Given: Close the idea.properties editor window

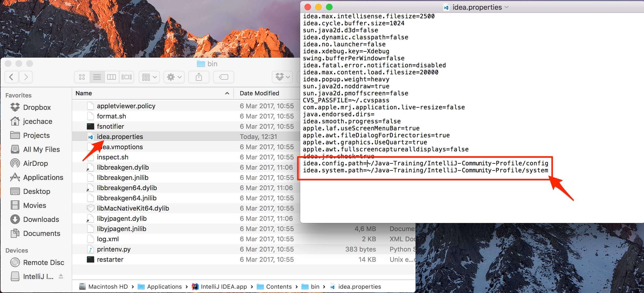Looking at the screenshot, I should [307, 7].
